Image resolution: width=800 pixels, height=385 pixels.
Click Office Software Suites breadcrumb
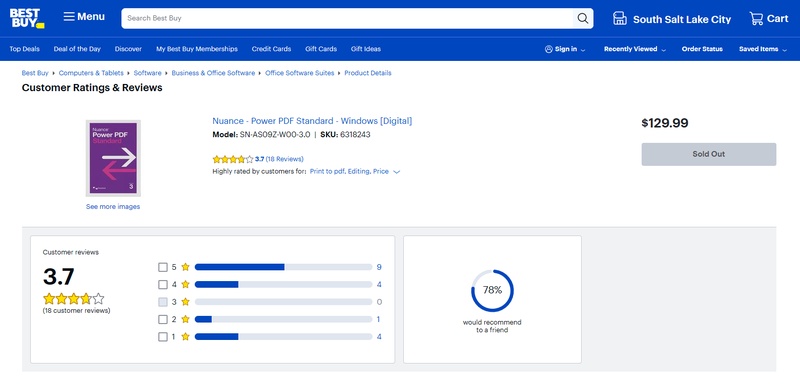point(299,73)
